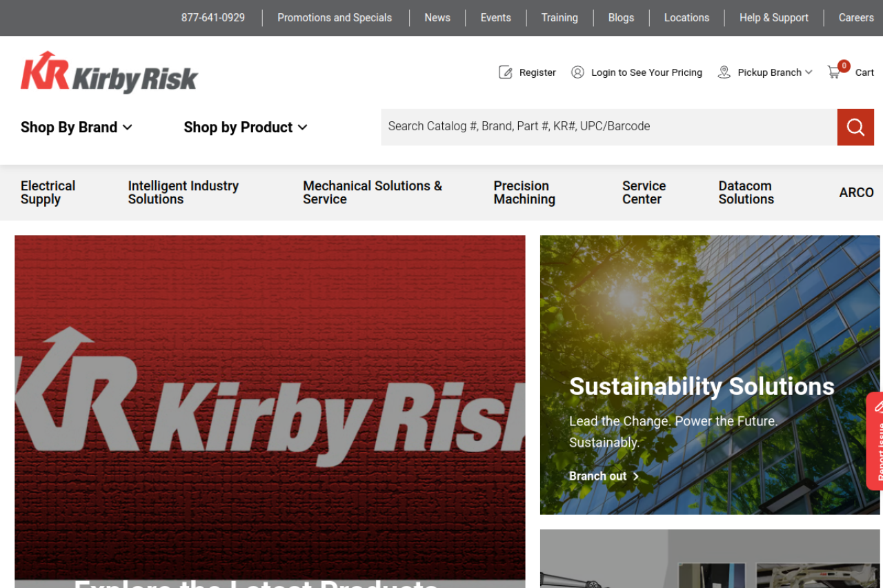
Task: Open the Help & Support link
Action: click(x=773, y=18)
